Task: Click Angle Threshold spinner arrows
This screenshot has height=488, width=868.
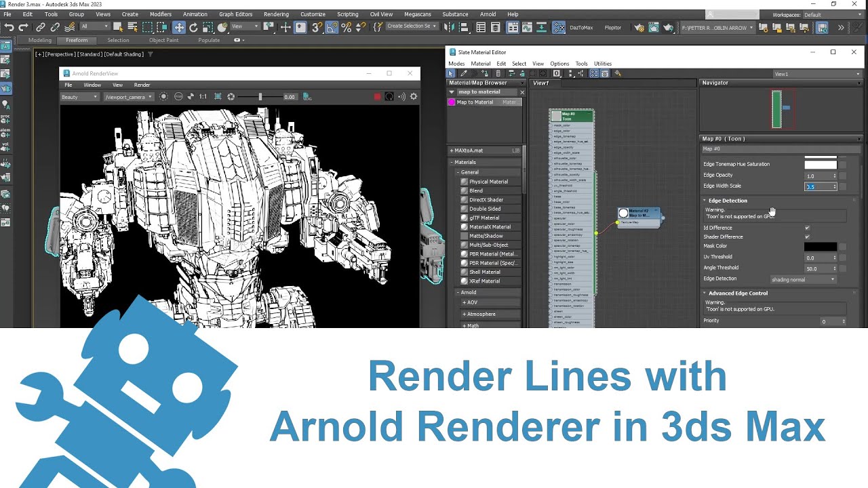Action: click(834, 268)
